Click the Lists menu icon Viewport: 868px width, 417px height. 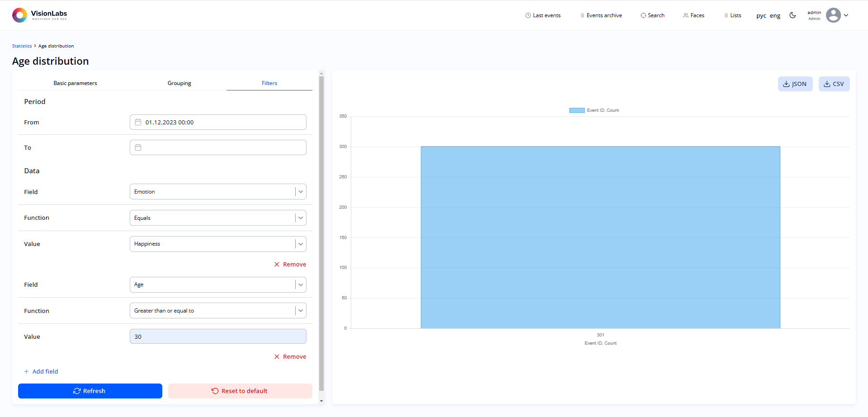click(x=726, y=15)
